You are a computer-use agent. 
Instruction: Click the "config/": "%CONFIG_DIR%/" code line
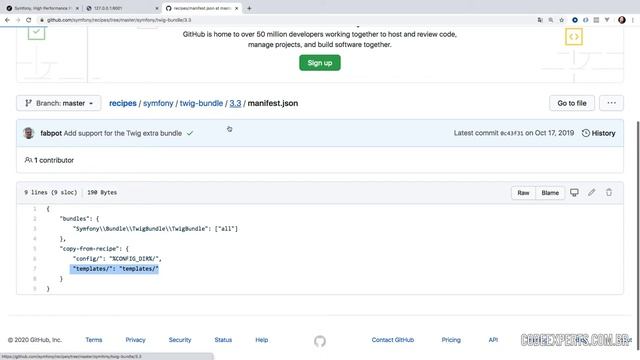(x=117, y=259)
